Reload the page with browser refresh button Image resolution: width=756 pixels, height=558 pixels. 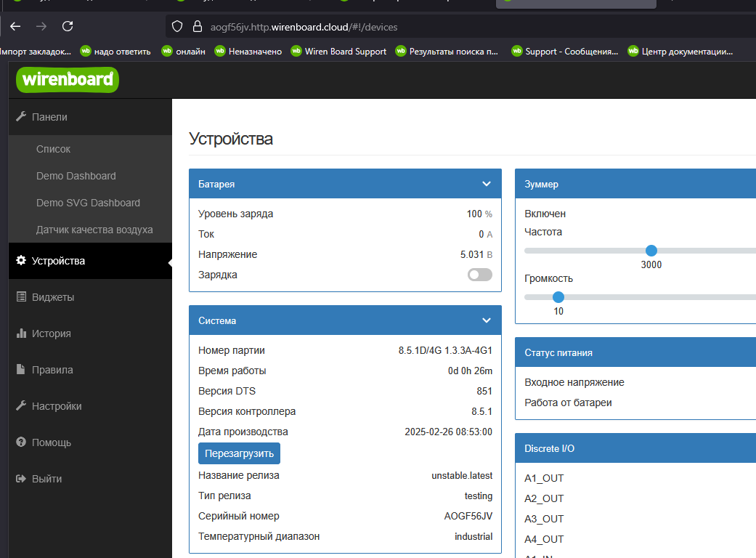[x=68, y=27]
